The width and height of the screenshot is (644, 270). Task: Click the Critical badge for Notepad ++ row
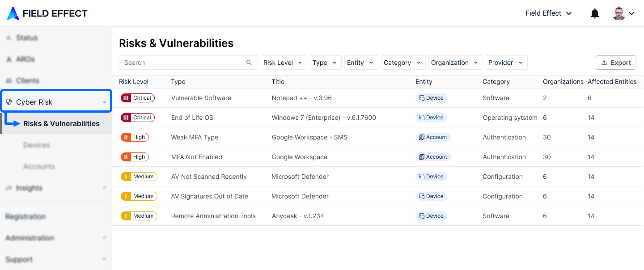point(138,98)
